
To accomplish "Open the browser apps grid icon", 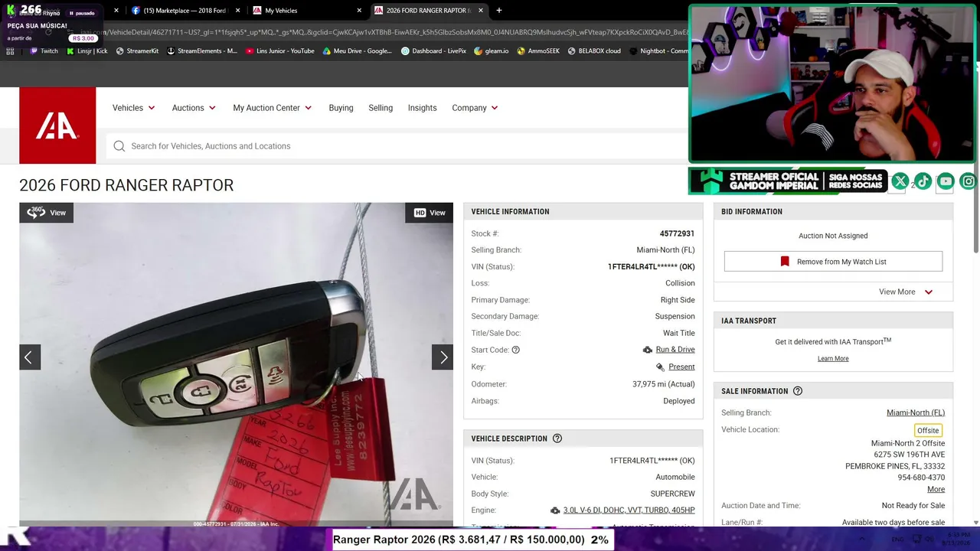I will pyautogui.click(x=10, y=51).
